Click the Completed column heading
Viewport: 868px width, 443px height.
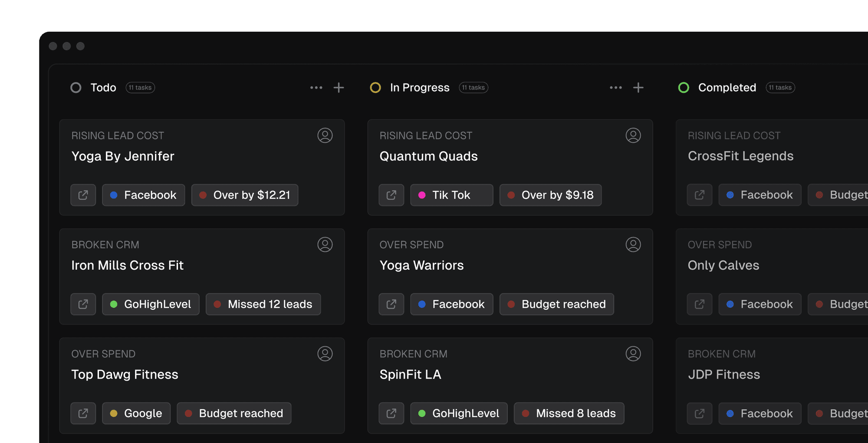[x=727, y=88]
